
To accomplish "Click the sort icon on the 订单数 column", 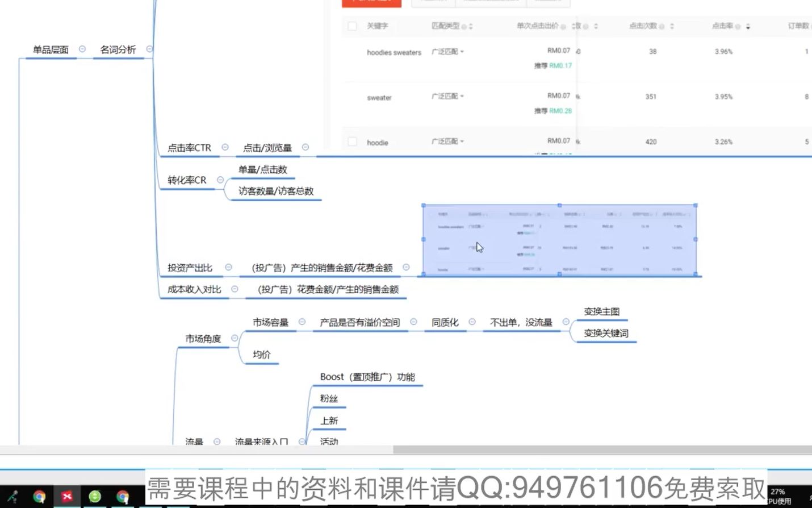I will click(811, 26).
